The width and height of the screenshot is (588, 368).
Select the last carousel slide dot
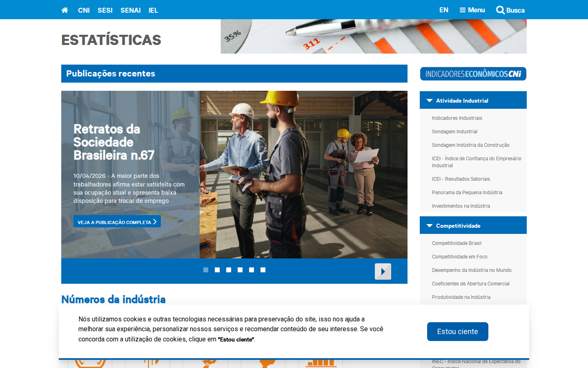point(263,270)
